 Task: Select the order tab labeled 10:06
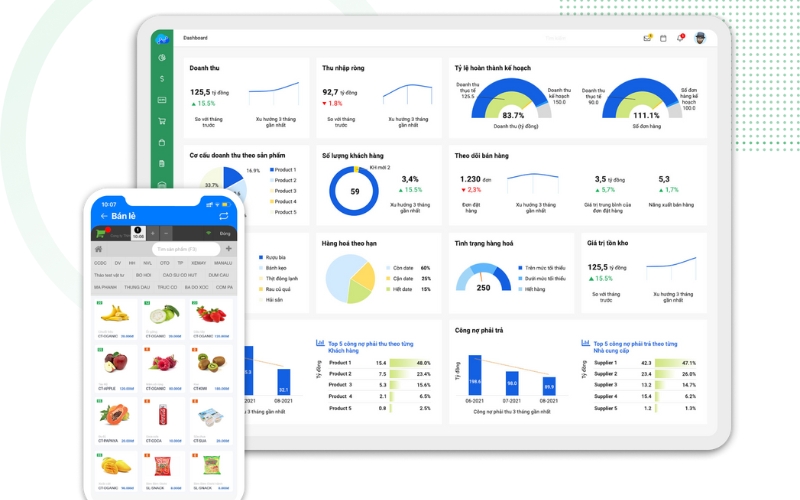(x=138, y=233)
